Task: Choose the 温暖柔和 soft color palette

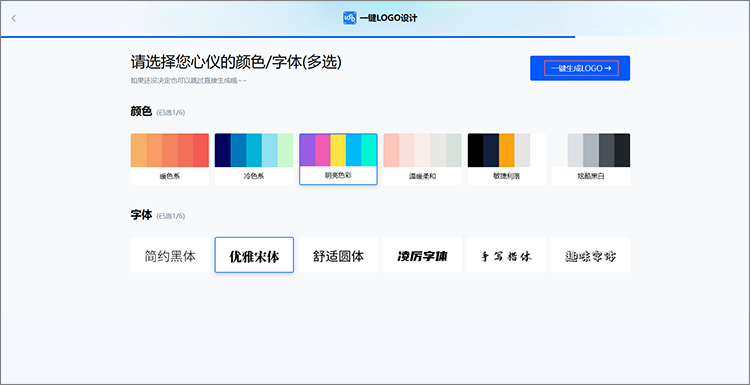Action: [422, 159]
